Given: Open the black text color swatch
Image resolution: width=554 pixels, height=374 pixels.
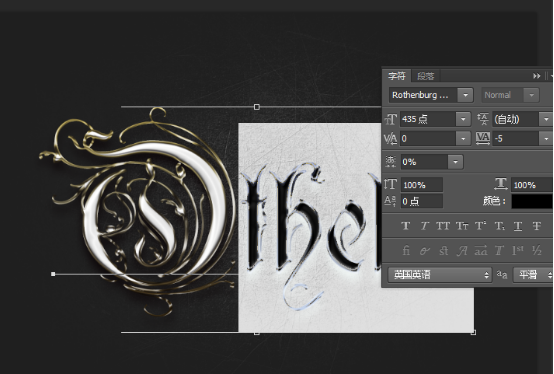Looking at the screenshot, I should (x=532, y=201).
